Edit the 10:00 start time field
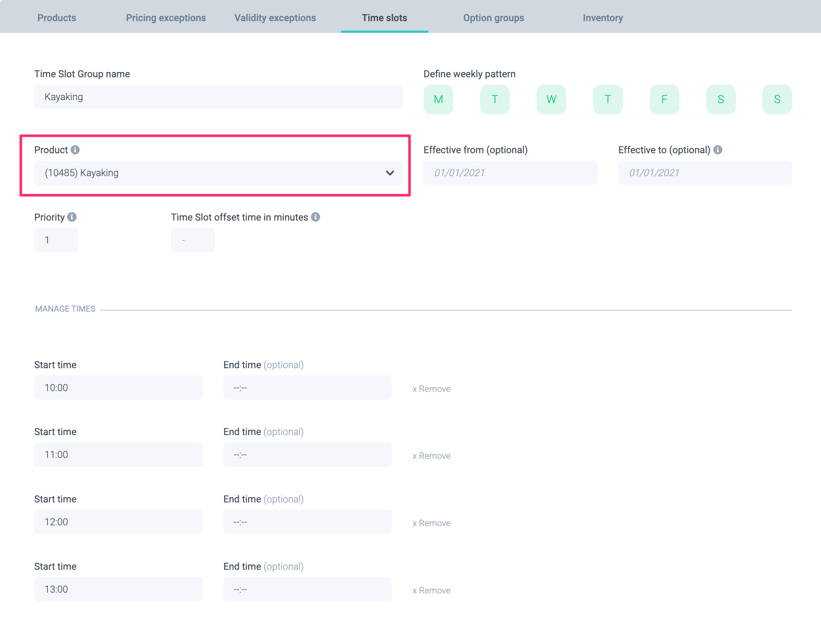Viewport: 821px width, 644px height. click(x=118, y=388)
